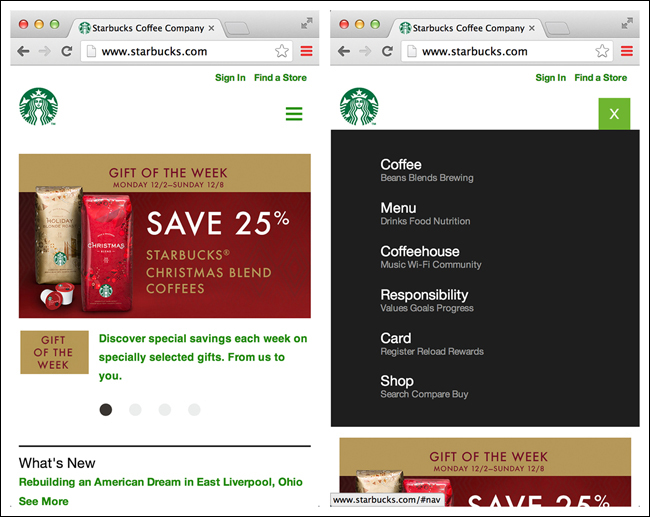Toggle fullscreen arrows in right browser window
The height and width of the screenshot is (517, 650).
pyautogui.click(x=627, y=23)
